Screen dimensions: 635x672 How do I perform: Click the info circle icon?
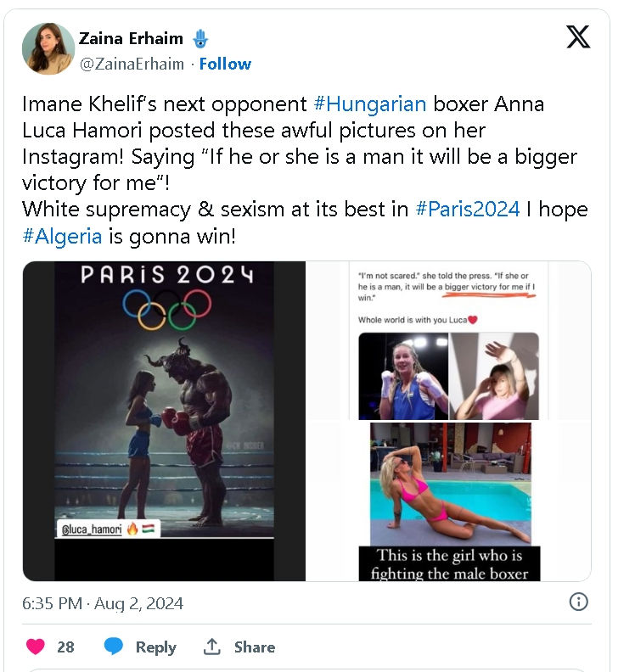(x=578, y=602)
